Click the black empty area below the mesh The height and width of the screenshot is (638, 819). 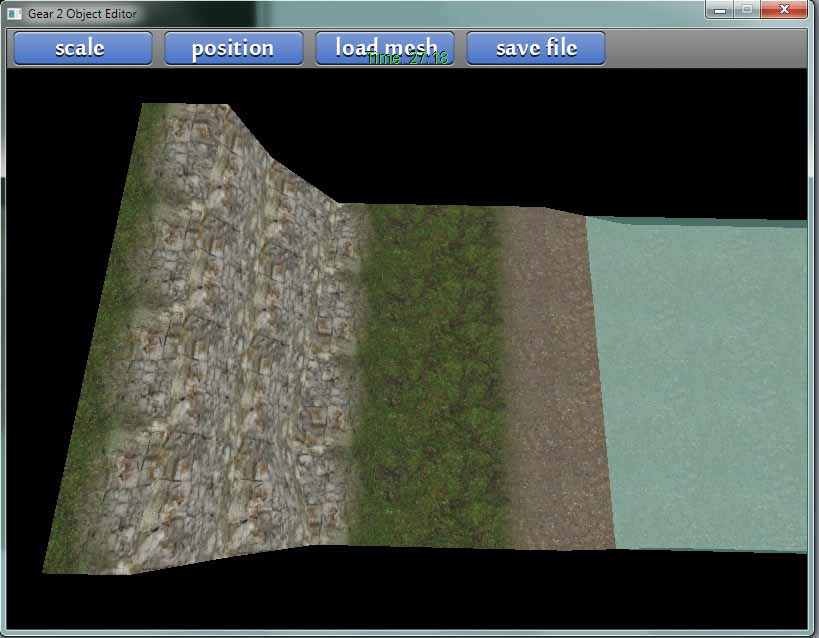pyautogui.click(x=400, y=595)
